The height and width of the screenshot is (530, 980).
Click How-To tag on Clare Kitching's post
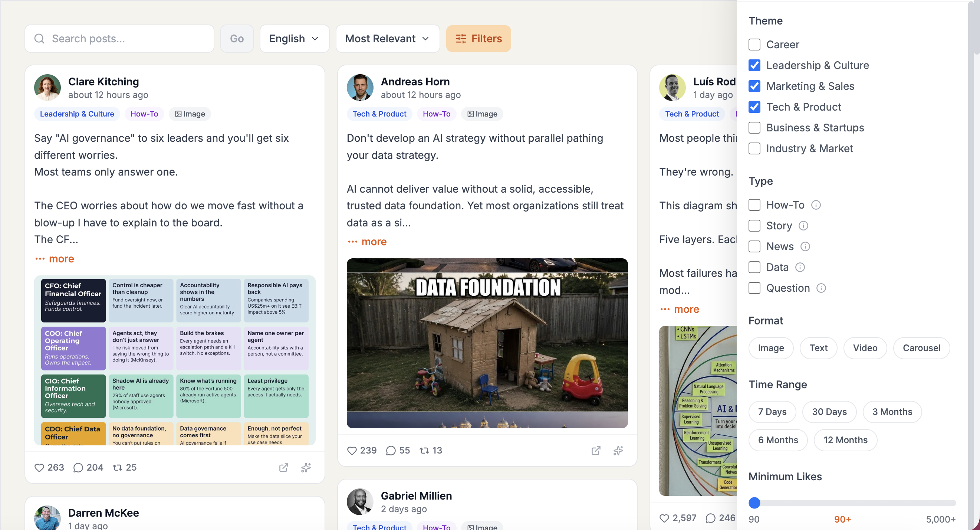(x=144, y=114)
